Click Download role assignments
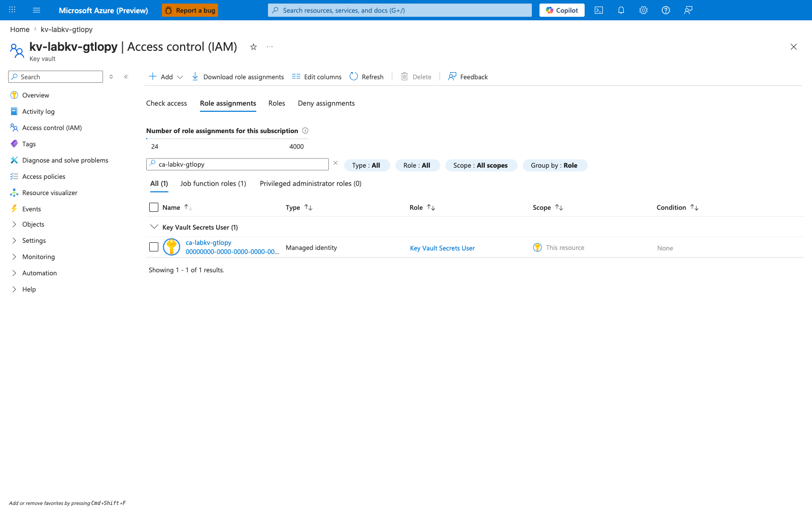This screenshot has width=812, height=508. [x=238, y=77]
